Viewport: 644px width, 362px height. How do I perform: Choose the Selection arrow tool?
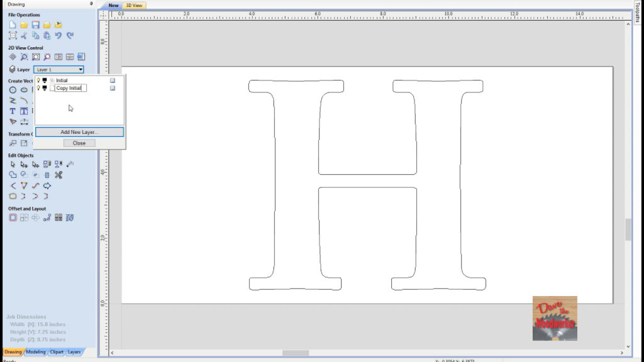pos(13,165)
